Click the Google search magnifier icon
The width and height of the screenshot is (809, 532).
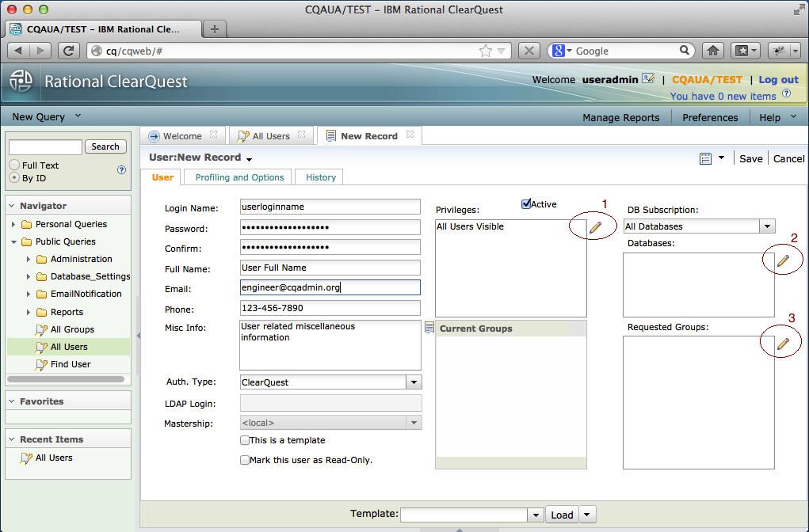684,50
